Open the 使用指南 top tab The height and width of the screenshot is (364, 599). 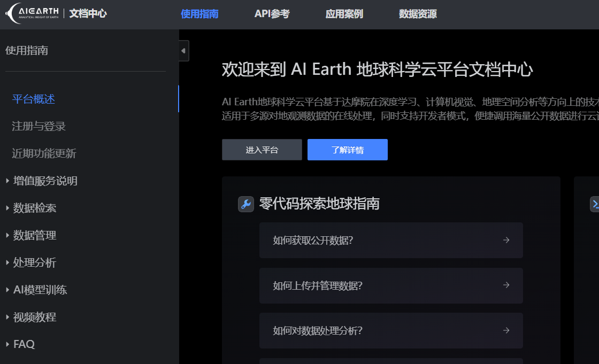[199, 14]
